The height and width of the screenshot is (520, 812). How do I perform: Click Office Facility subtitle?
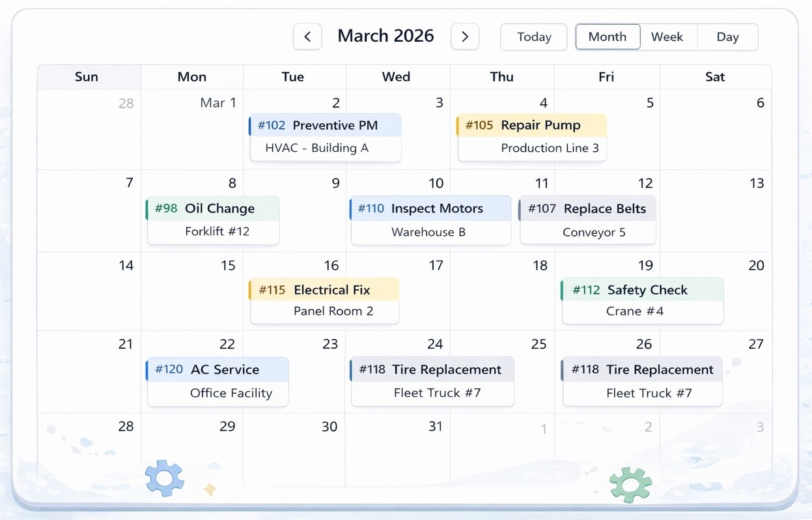(231, 393)
